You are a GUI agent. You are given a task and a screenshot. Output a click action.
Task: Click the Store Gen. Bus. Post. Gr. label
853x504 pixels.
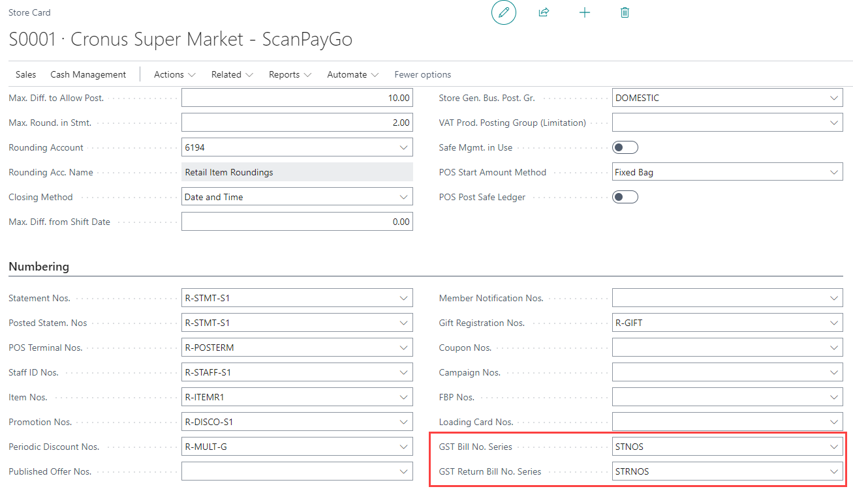[488, 98]
